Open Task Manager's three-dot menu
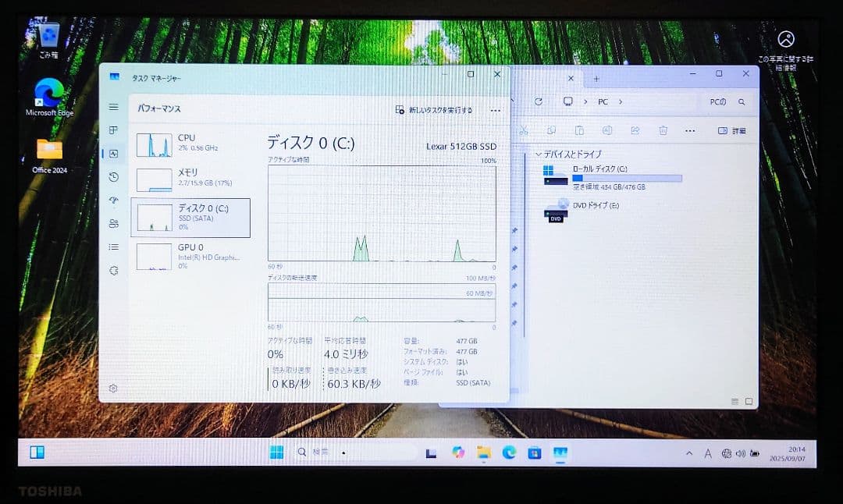Viewport: 843px width, 504px height. pyautogui.click(x=495, y=110)
